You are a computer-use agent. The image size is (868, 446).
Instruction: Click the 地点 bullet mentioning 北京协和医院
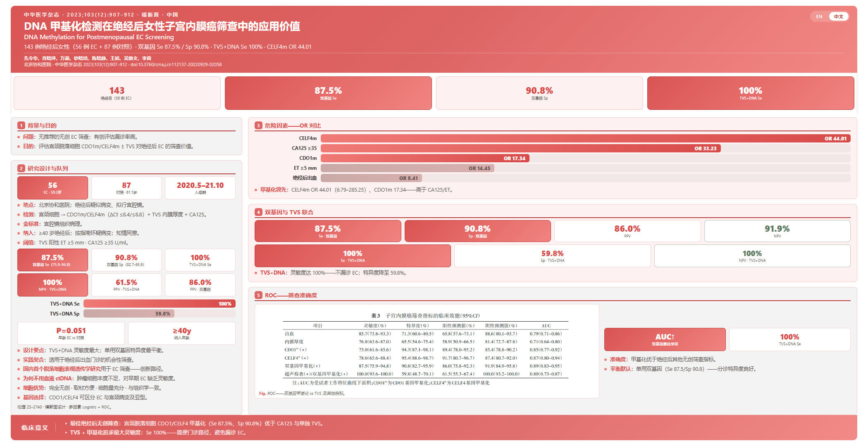(83, 205)
